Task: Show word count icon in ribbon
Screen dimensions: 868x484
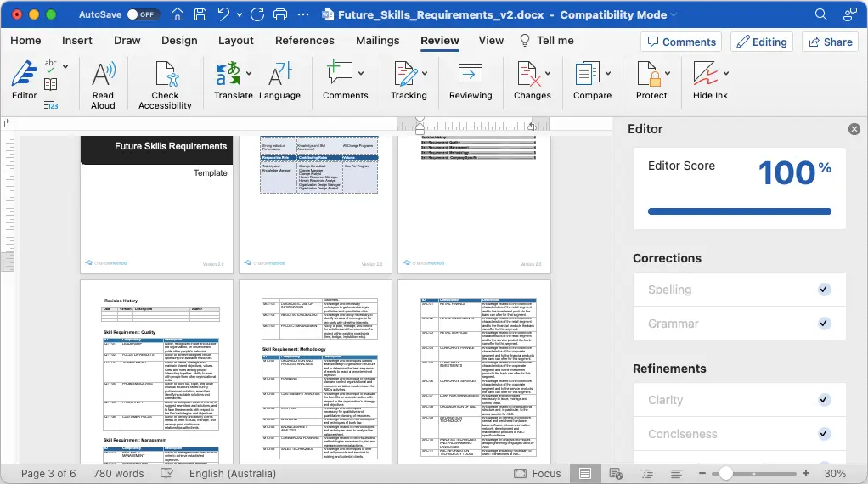Action: (51, 103)
